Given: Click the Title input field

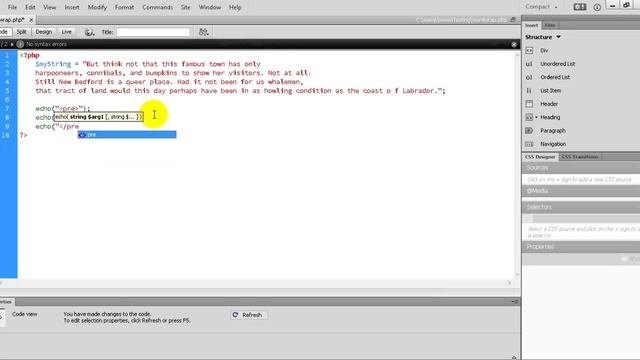Looking at the screenshot, I should coord(153,32).
